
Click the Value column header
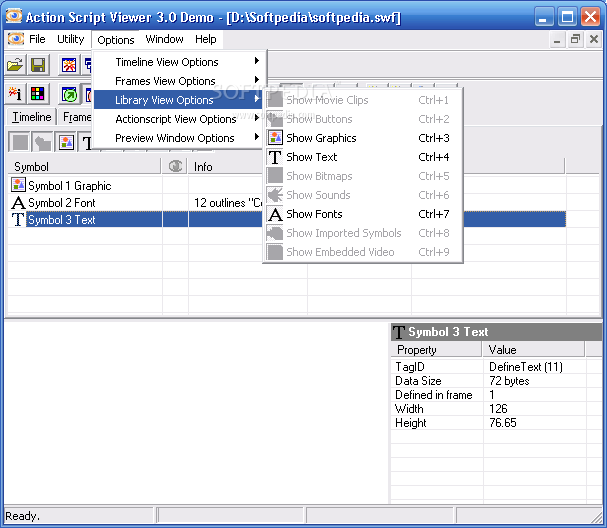coord(534,350)
